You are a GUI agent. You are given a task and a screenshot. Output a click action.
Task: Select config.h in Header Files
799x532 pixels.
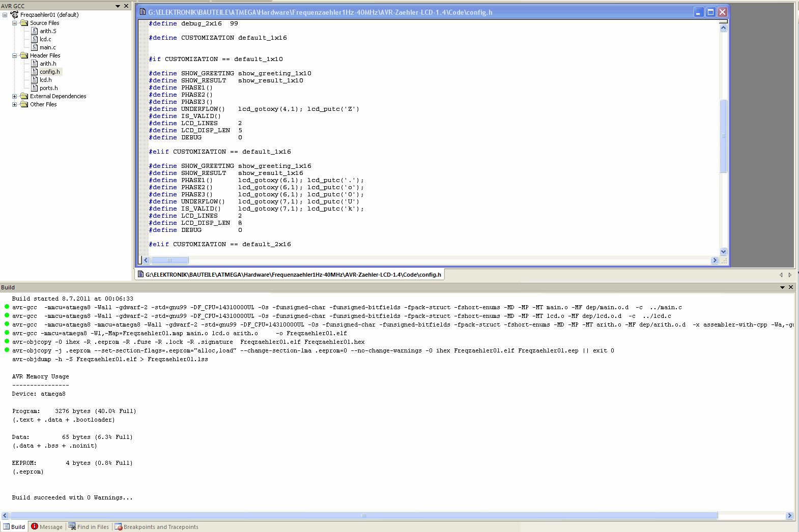coord(50,72)
